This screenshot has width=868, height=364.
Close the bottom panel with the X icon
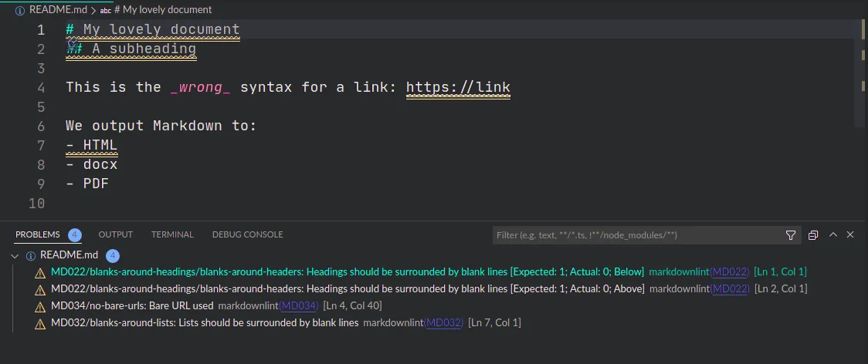pos(851,235)
